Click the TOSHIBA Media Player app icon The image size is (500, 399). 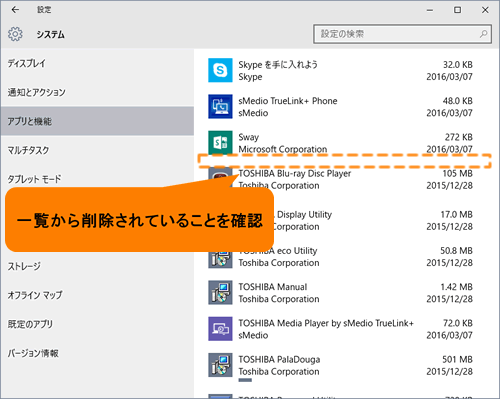point(220,329)
